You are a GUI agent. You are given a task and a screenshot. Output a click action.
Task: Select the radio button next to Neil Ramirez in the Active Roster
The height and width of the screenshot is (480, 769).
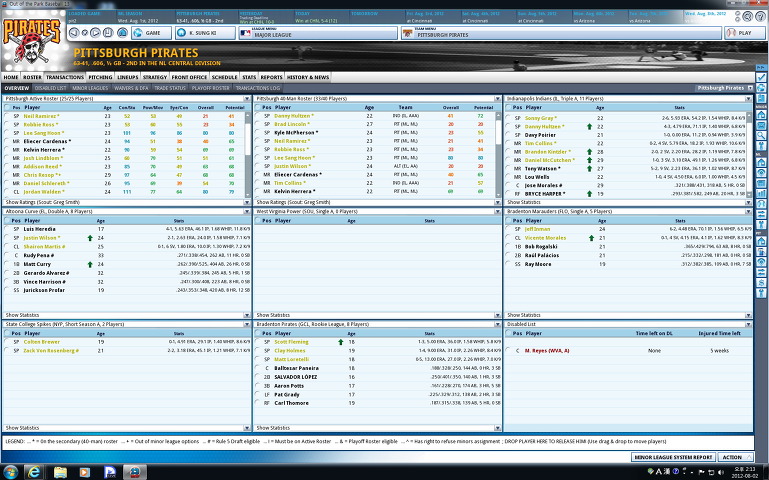(x=7, y=116)
